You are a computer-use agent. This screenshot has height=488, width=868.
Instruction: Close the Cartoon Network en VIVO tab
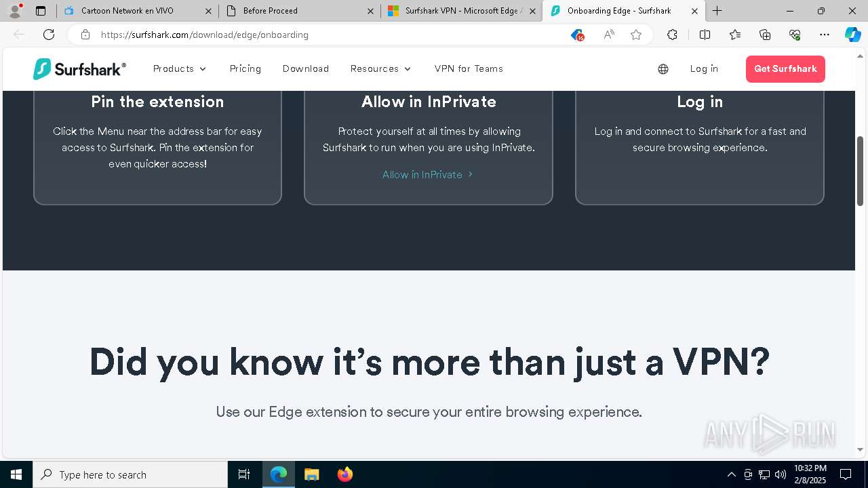(x=208, y=11)
